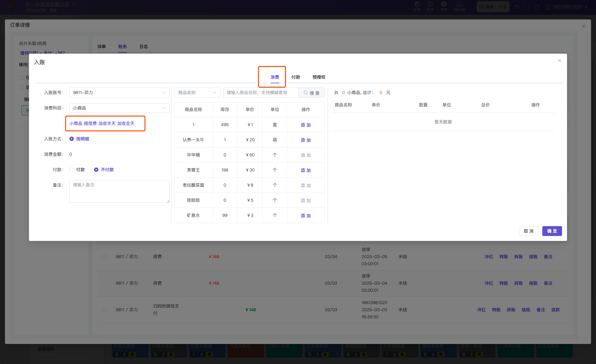Image resolution: width=596 pixels, height=364 pixels.
Task: Click 添加 for 芙蓉王
Action: [x=306, y=170]
